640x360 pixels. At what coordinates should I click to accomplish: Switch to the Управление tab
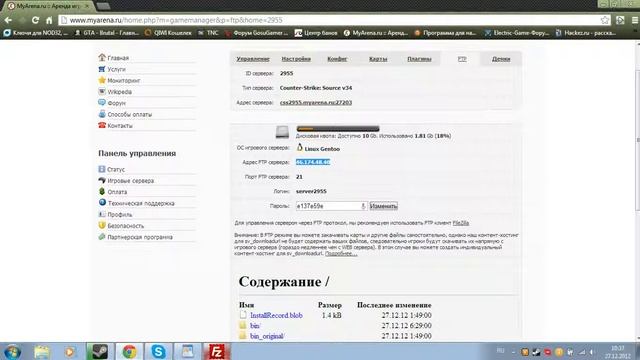253,59
